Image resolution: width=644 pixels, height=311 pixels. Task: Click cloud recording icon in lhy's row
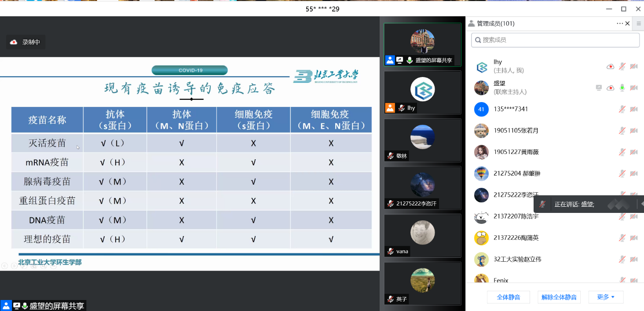coord(610,66)
